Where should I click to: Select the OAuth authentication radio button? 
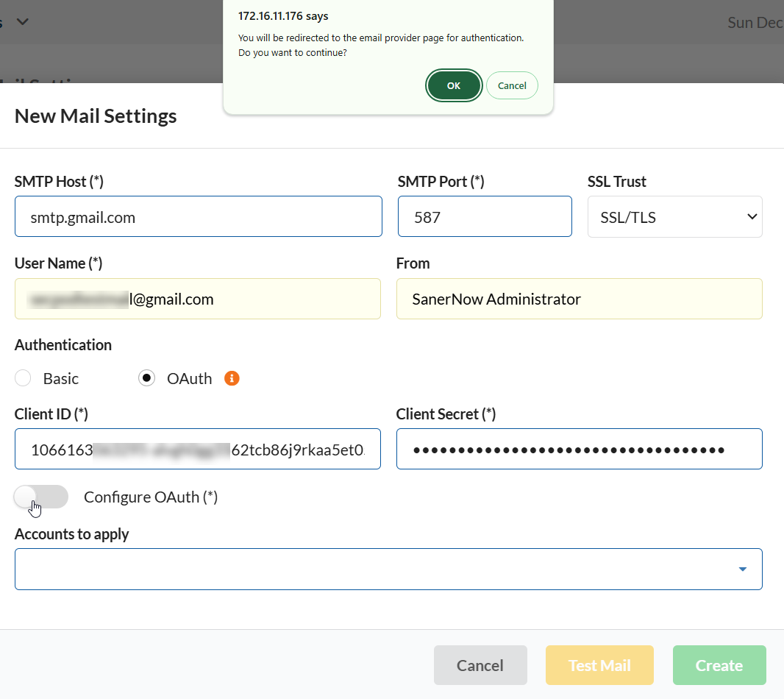[x=147, y=378]
